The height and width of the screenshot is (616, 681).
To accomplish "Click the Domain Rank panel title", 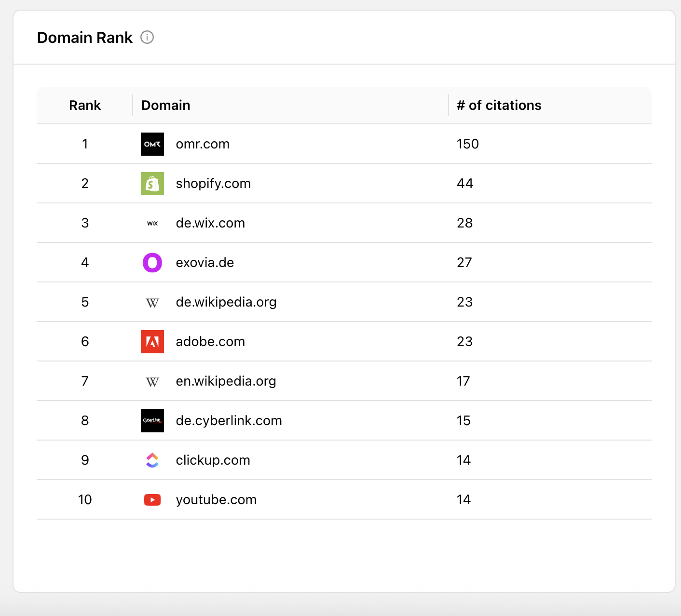I will (x=85, y=38).
